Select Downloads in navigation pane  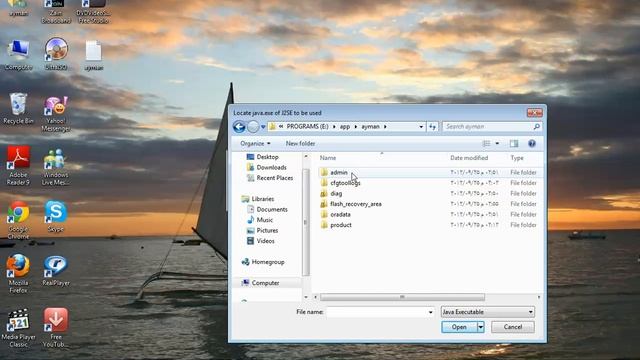(x=271, y=167)
